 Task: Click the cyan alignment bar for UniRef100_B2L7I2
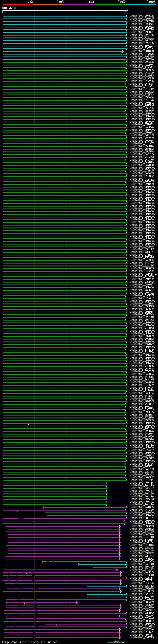[x=107, y=586]
